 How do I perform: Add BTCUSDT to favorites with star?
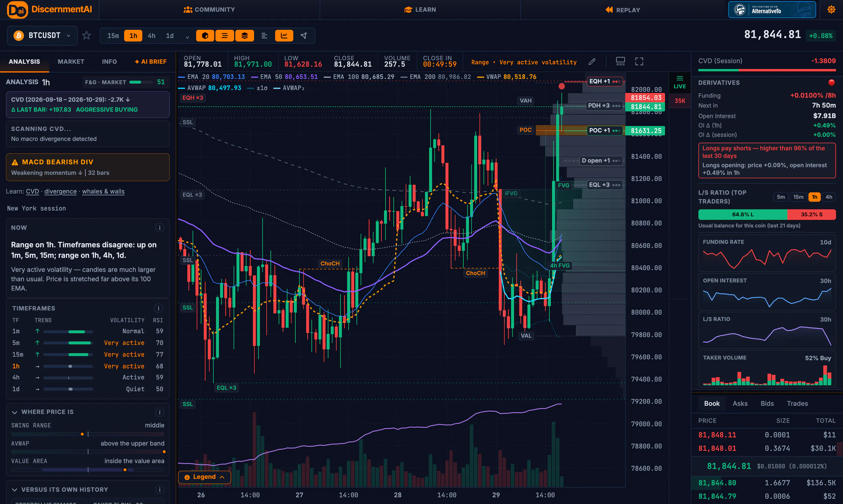tap(87, 36)
